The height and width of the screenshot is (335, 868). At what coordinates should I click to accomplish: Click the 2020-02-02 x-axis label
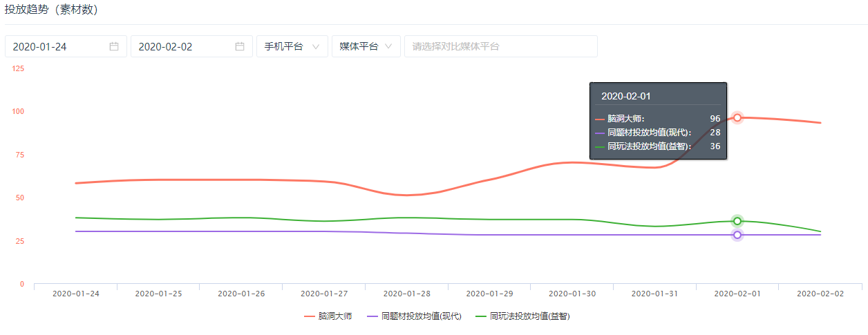click(820, 294)
